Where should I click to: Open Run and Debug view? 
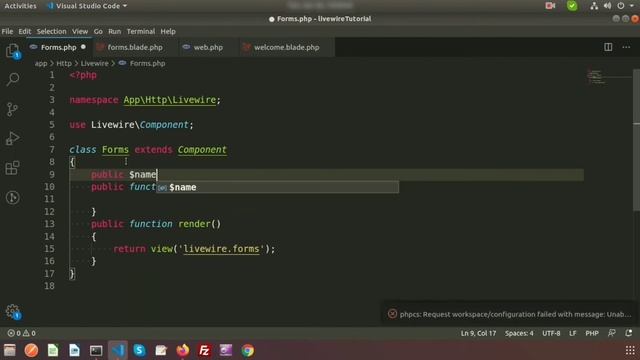click(13, 138)
